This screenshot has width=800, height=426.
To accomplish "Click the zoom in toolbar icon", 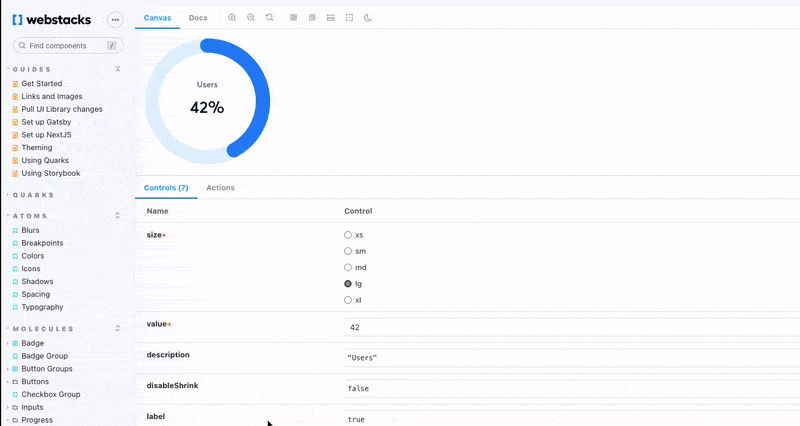I will point(232,18).
